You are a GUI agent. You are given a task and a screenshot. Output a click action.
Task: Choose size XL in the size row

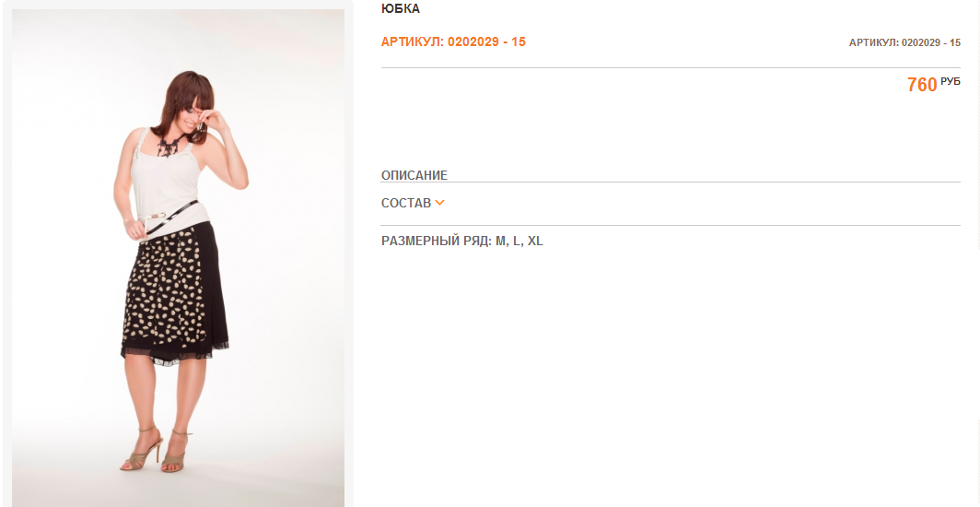tap(535, 241)
